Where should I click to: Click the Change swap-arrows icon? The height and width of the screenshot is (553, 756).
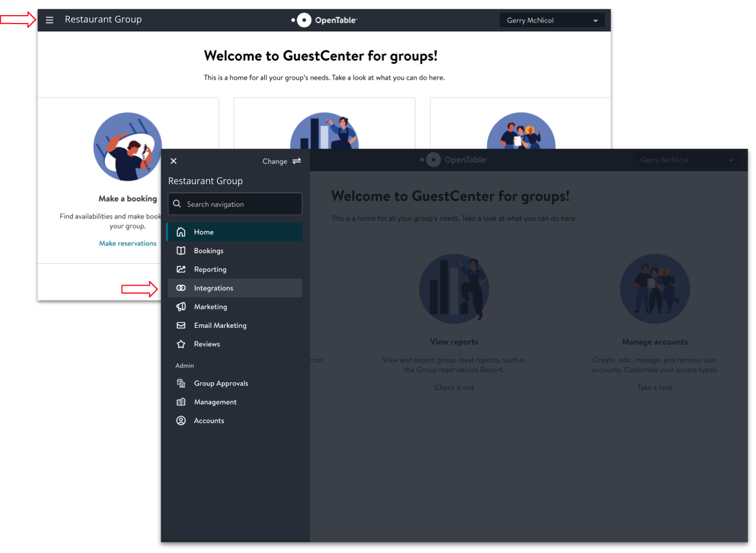pyautogui.click(x=296, y=161)
